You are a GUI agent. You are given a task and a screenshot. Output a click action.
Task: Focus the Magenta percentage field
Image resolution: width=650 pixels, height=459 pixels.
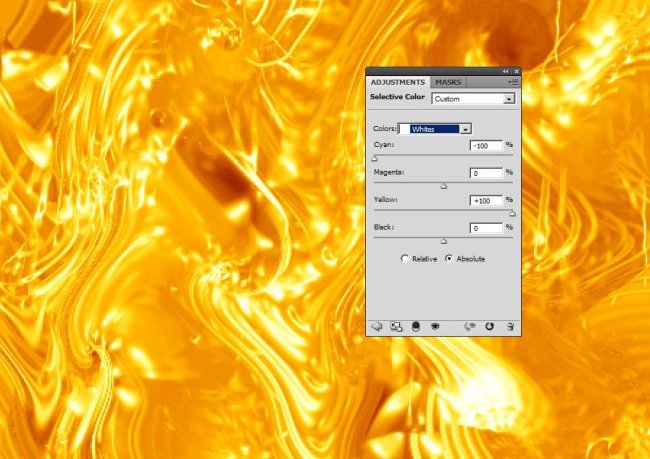click(486, 173)
